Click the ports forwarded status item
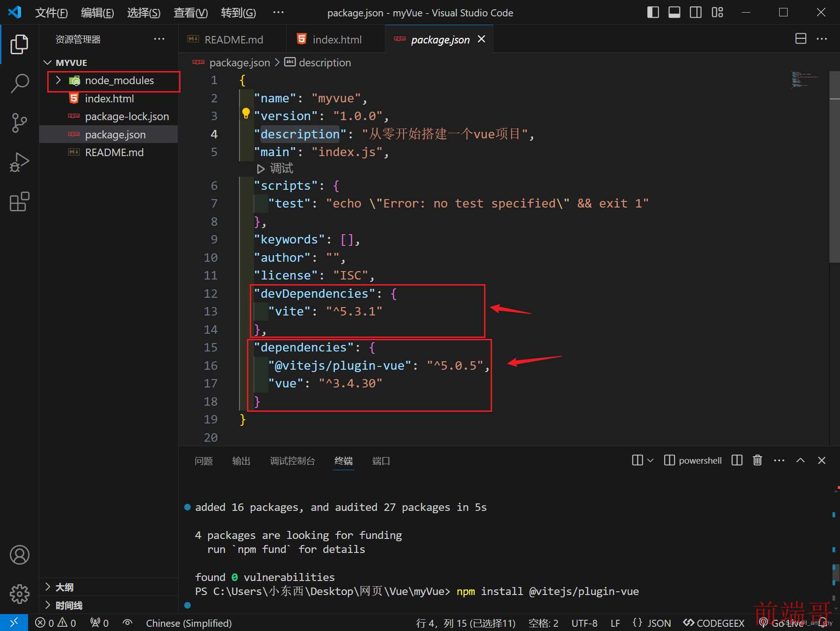Viewport: 840px width, 631px height. click(99, 623)
